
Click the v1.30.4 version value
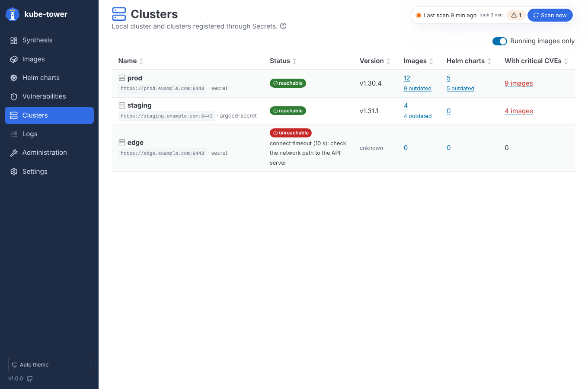[371, 83]
